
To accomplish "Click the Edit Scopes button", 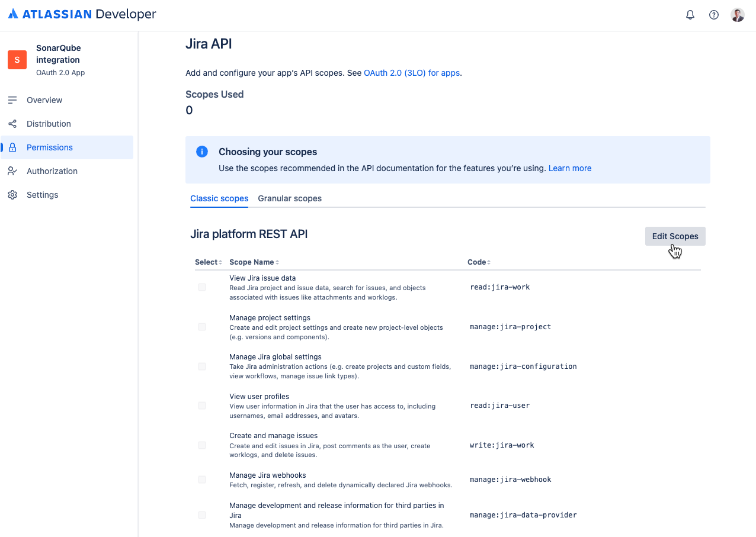I will point(675,236).
